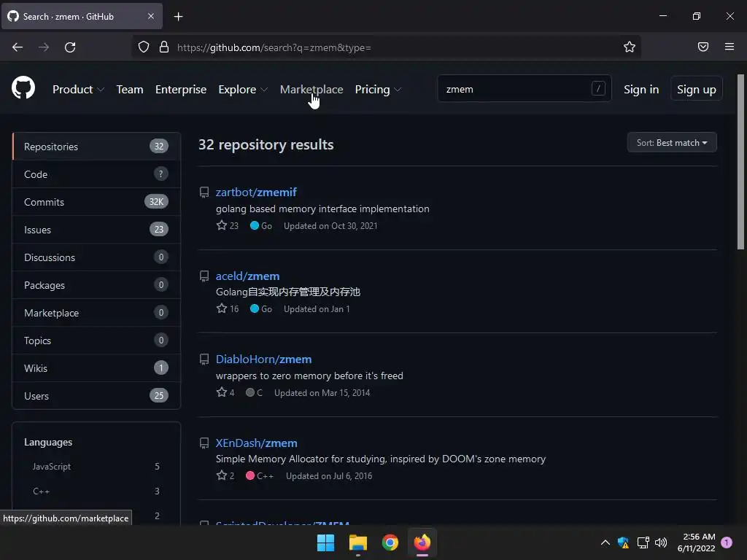The height and width of the screenshot is (560, 747).
Task: Open the Team nav link
Action: pyautogui.click(x=130, y=90)
